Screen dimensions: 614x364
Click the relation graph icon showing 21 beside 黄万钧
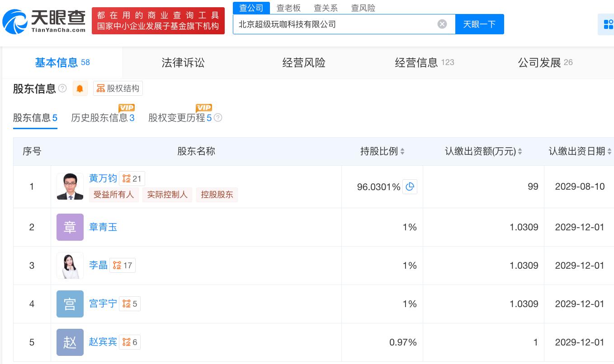coord(132,178)
